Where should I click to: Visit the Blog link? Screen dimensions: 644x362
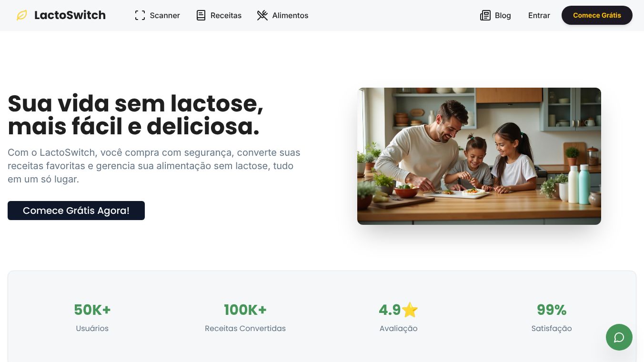click(x=495, y=15)
